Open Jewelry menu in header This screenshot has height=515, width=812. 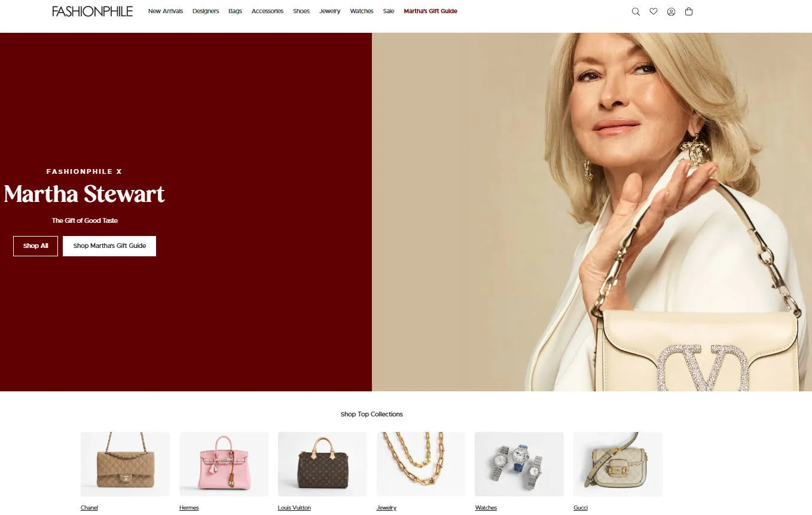coord(329,11)
